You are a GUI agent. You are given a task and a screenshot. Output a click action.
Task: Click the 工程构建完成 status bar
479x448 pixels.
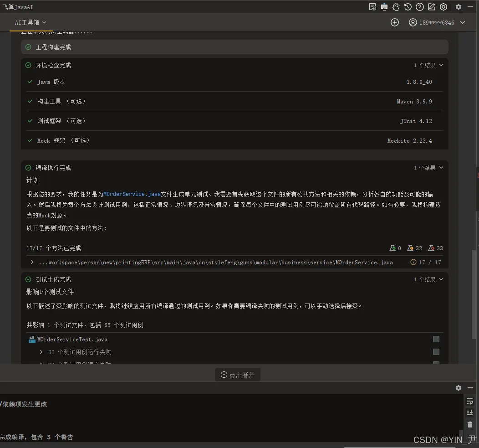[234, 47]
